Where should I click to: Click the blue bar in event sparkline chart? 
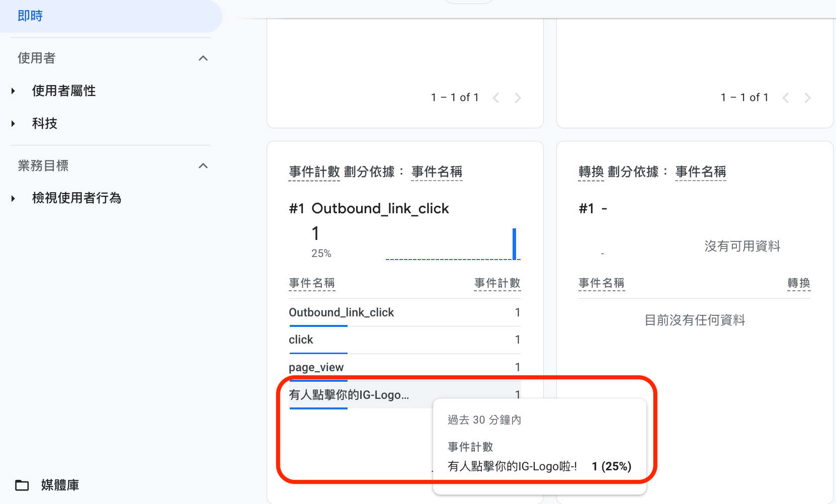pos(514,244)
